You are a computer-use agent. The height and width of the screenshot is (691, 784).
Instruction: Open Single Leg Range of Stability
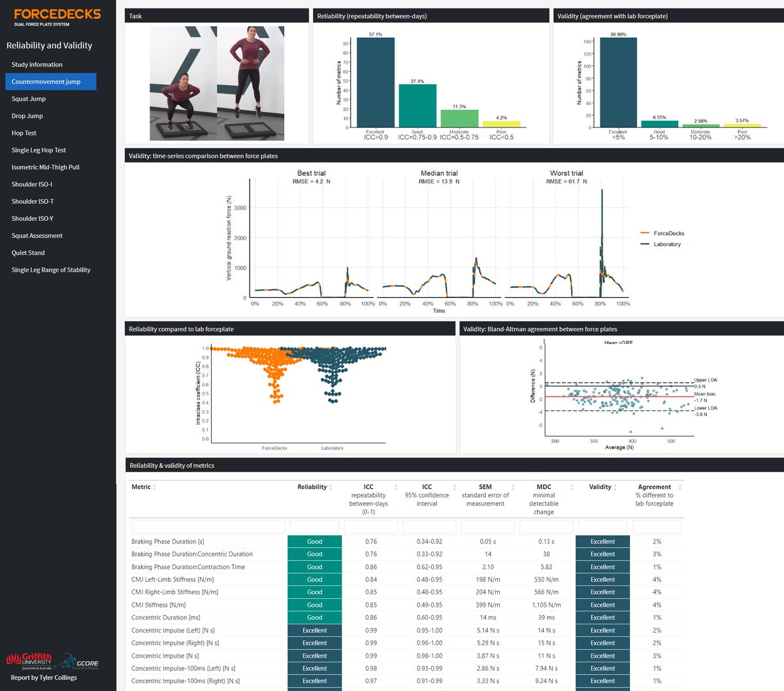tap(51, 270)
